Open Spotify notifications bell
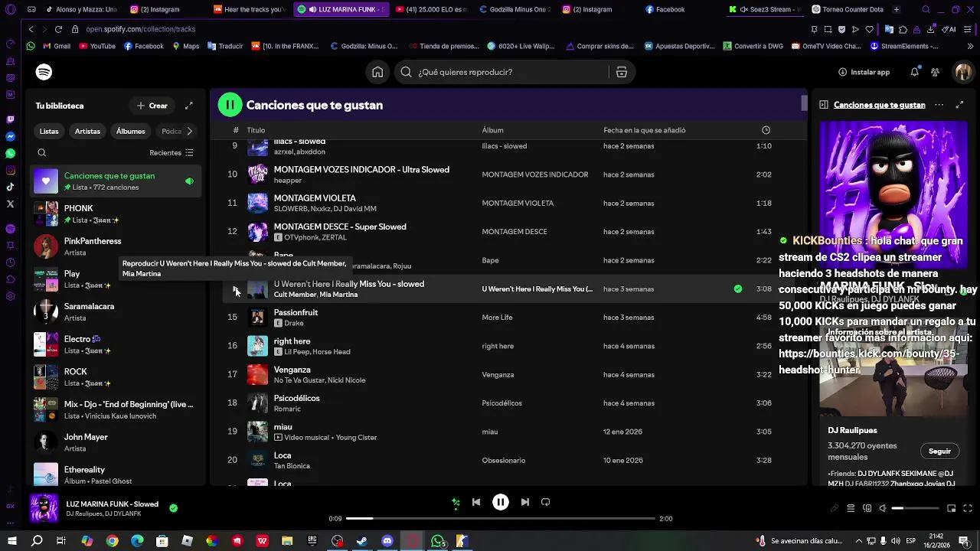Viewport: 980px width, 551px height. click(914, 72)
